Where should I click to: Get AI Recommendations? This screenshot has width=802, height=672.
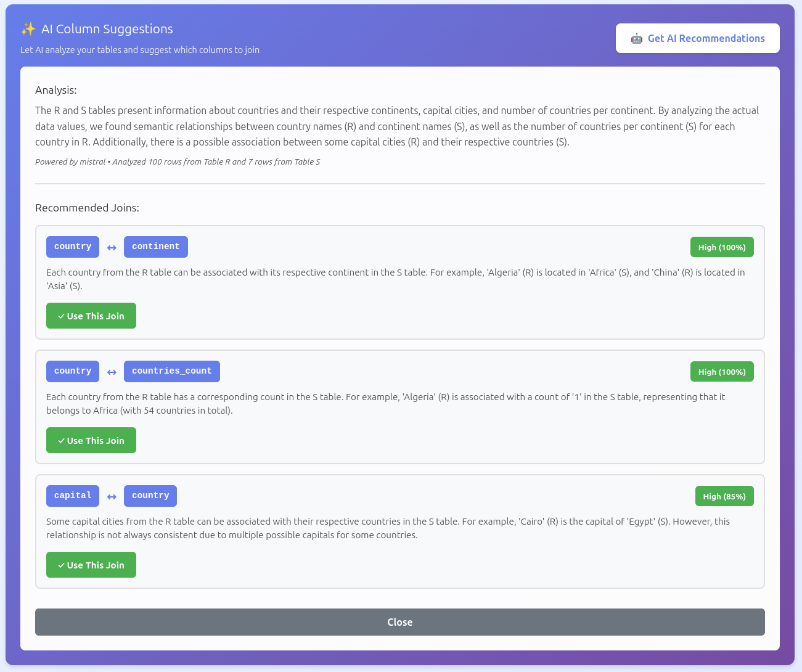[697, 38]
